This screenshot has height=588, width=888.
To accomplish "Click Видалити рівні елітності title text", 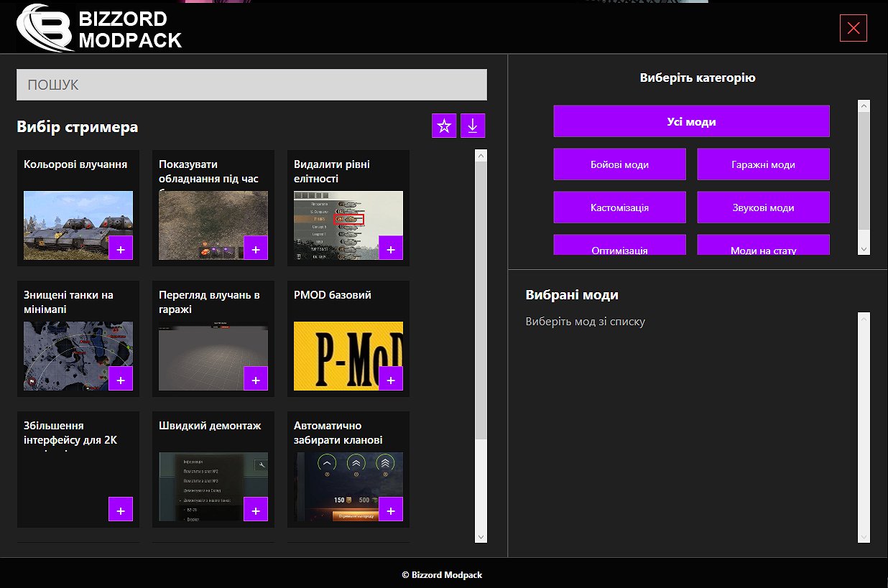I will 332,172.
